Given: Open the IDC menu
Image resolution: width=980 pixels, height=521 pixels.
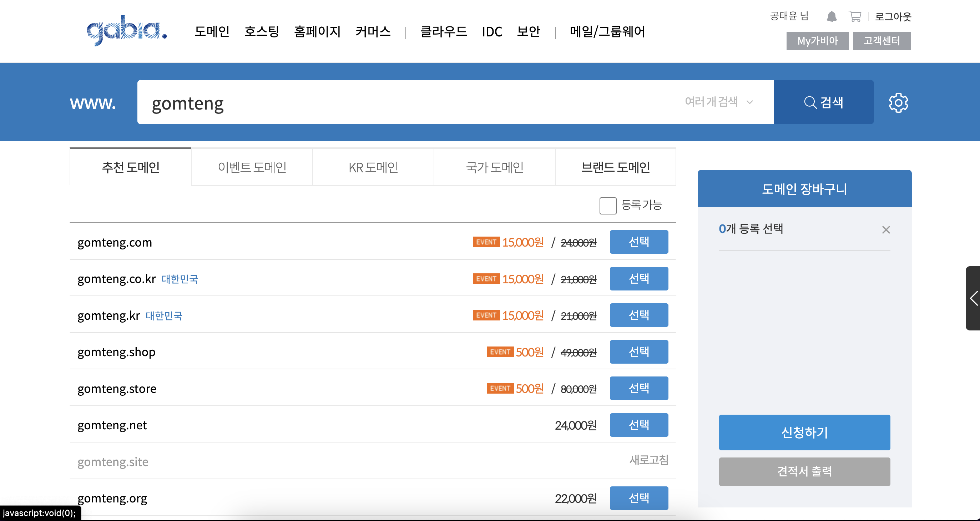Looking at the screenshot, I should [x=492, y=31].
